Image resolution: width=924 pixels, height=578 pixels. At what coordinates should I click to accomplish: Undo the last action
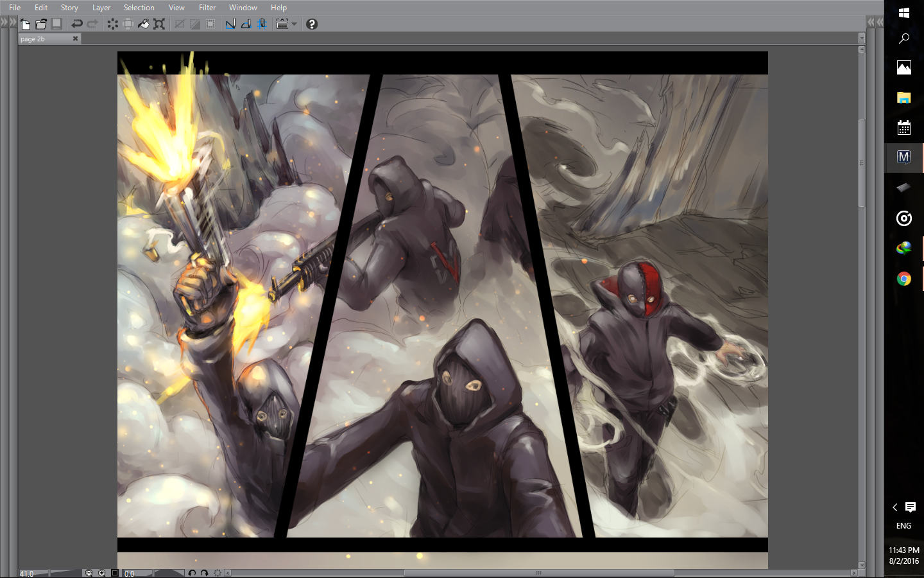tap(77, 24)
